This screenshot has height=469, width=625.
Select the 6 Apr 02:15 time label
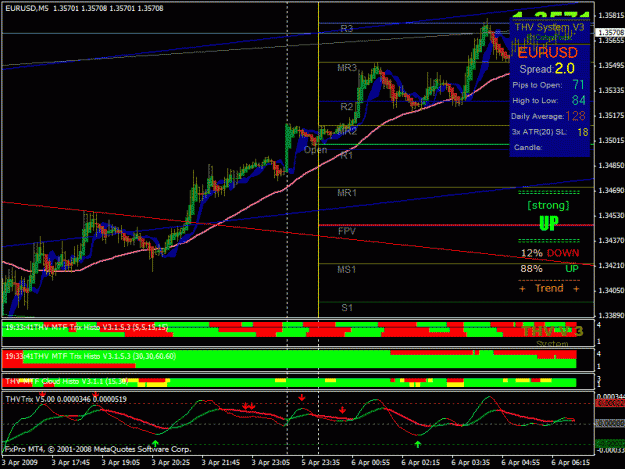[x=421, y=463]
